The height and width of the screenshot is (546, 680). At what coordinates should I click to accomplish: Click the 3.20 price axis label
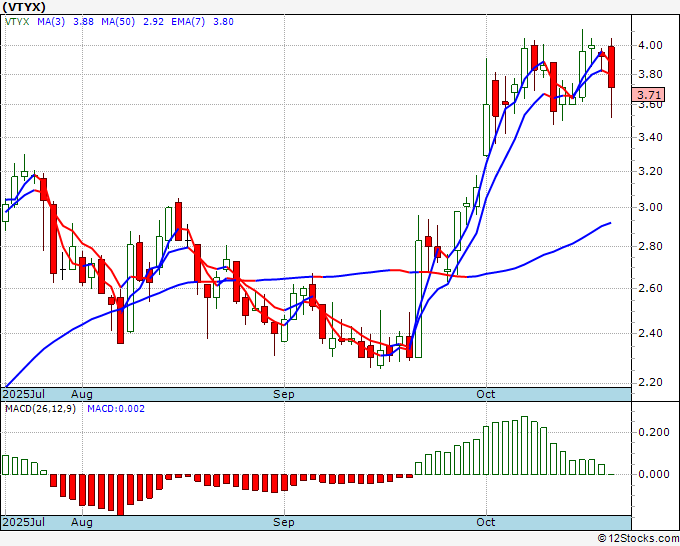pos(650,171)
